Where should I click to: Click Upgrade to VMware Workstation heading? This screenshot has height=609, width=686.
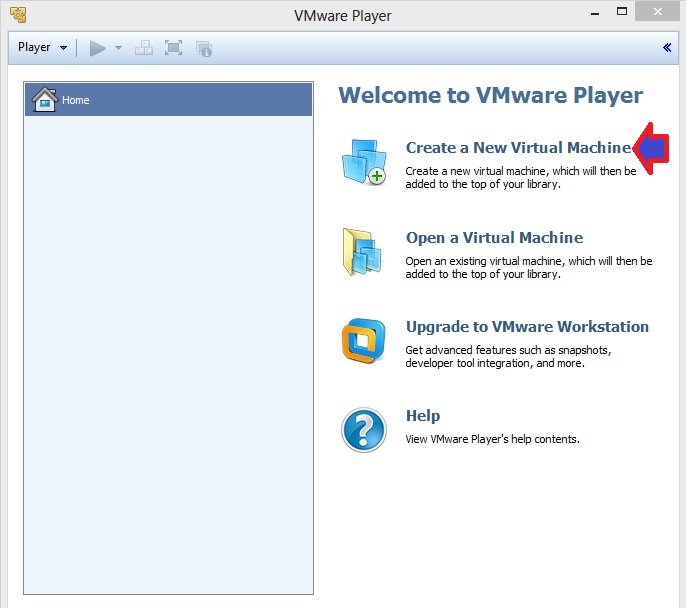point(527,327)
